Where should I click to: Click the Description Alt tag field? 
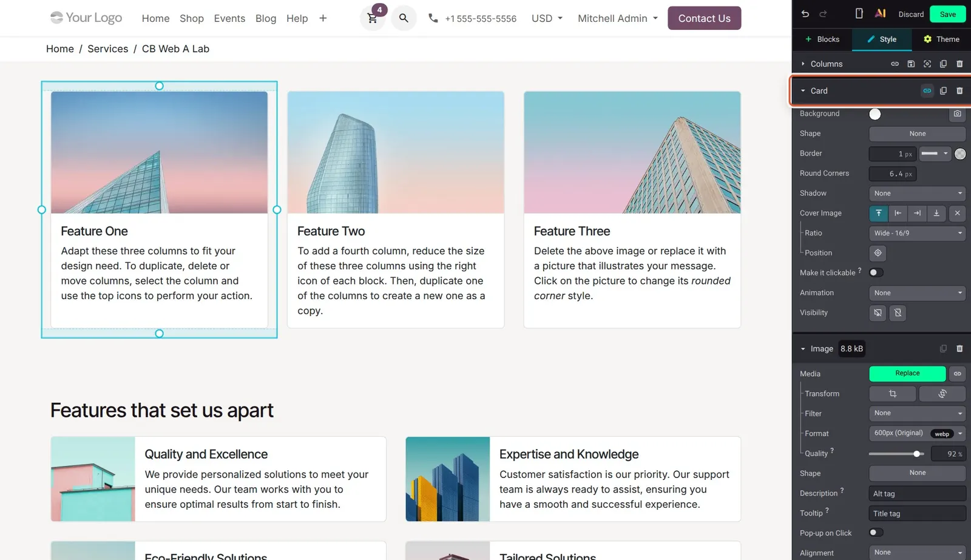click(x=917, y=493)
